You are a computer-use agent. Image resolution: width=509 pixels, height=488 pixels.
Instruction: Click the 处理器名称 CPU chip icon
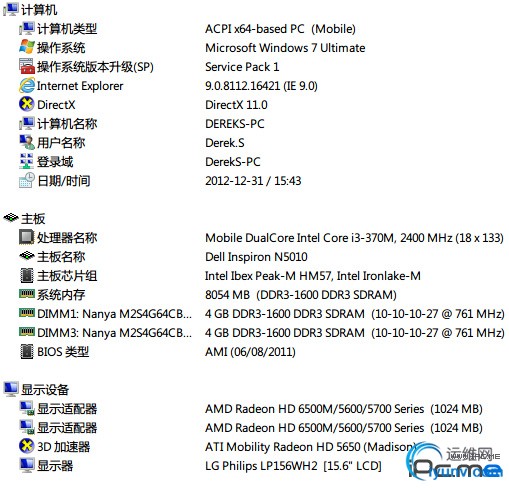[x=27, y=237]
